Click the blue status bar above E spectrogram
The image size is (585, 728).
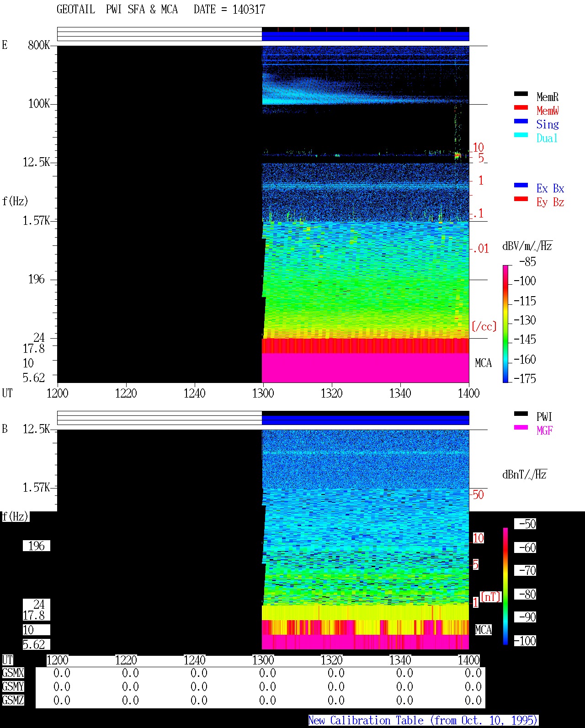pyautogui.click(x=366, y=36)
